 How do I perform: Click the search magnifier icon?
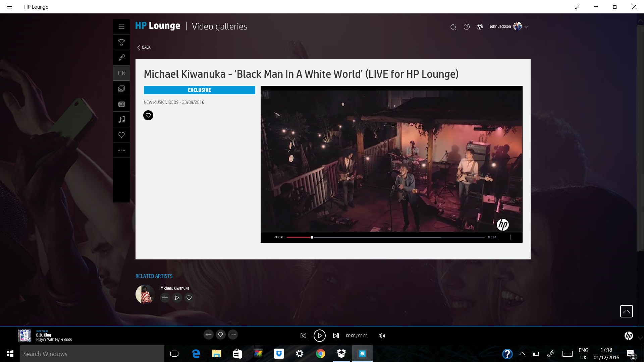(x=453, y=27)
